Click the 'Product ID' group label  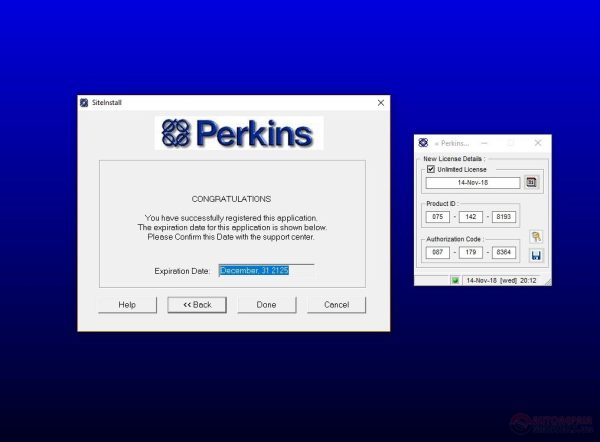442,204
